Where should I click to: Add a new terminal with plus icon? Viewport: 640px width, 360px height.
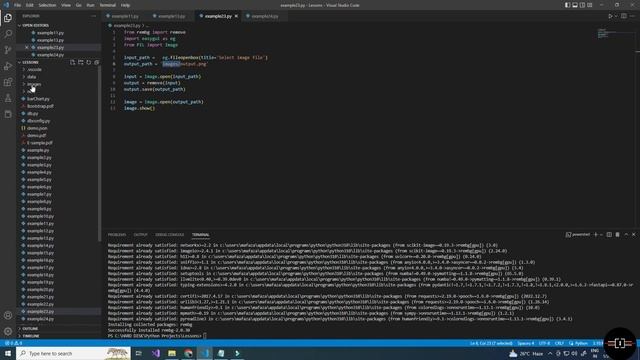(596, 235)
